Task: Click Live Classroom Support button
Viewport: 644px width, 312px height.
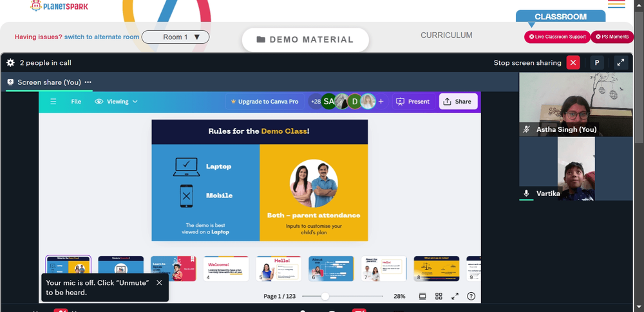Action: 557,37
